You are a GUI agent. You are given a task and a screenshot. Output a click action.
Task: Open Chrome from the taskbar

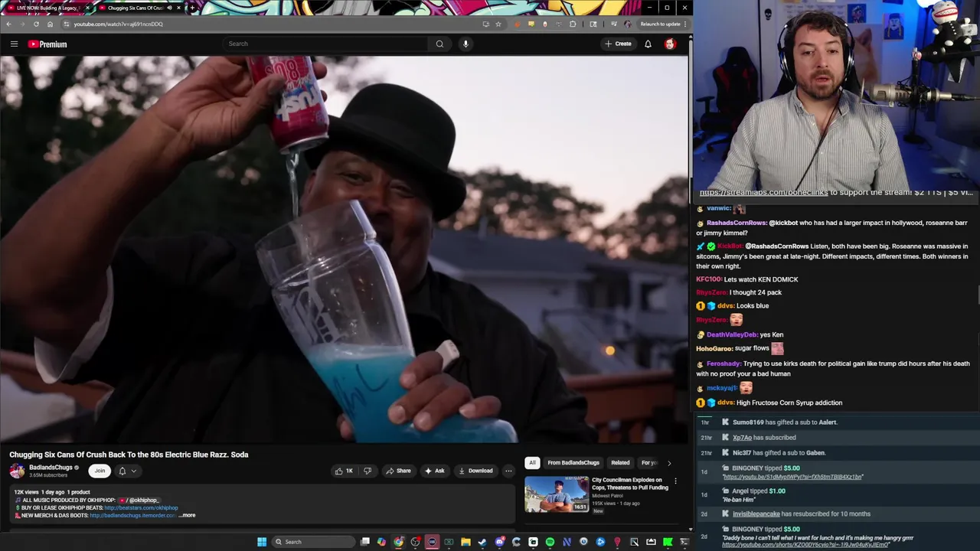point(398,542)
